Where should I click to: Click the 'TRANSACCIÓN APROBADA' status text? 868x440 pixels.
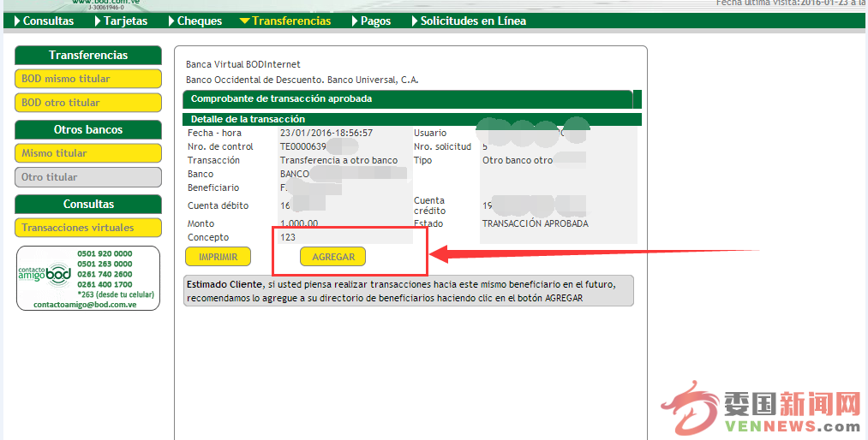(x=536, y=224)
